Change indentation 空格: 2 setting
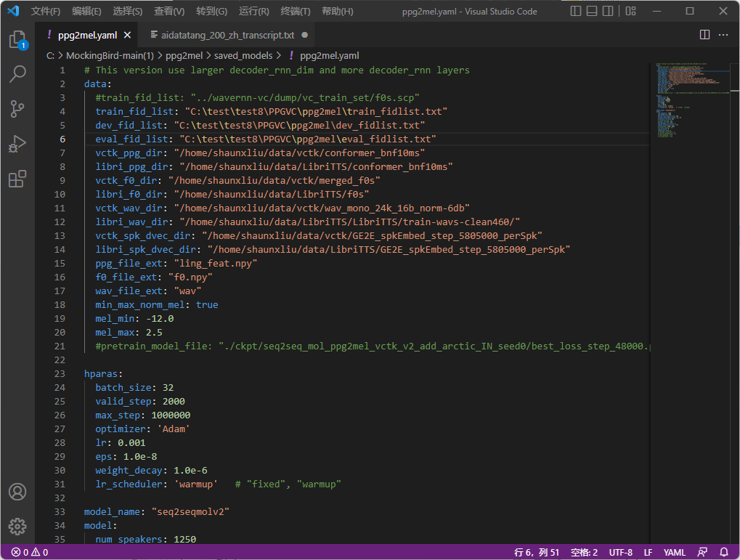 coord(585,552)
